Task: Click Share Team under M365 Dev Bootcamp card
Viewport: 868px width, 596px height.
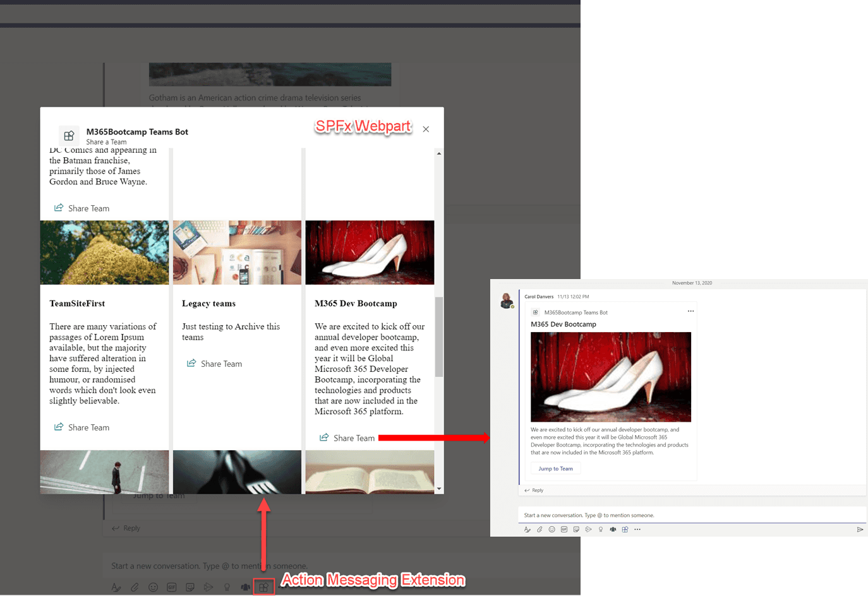Action: tap(347, 438)
